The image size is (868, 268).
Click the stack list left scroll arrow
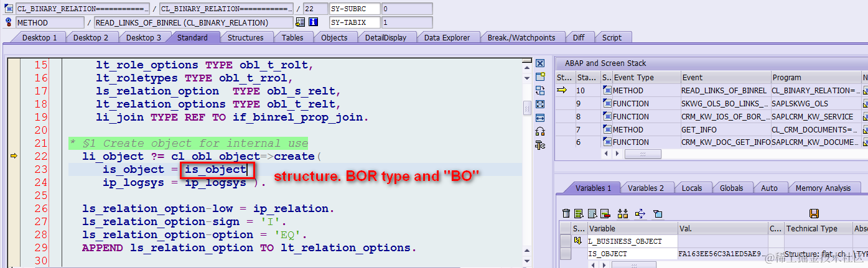pos(607,154)
